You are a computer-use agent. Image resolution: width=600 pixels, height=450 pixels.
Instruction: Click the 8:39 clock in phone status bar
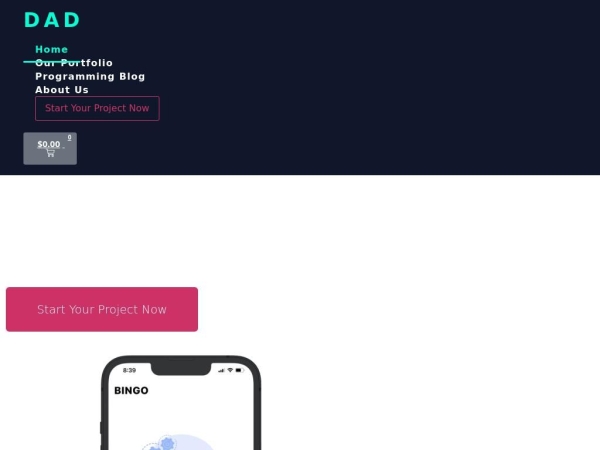pos(129,370)
